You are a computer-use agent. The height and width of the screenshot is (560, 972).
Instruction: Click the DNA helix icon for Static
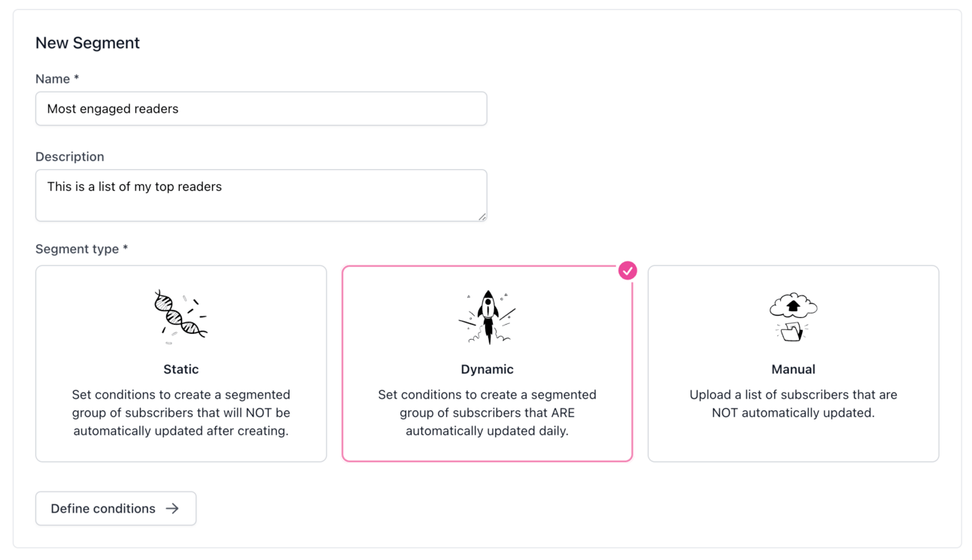(181, 317)
